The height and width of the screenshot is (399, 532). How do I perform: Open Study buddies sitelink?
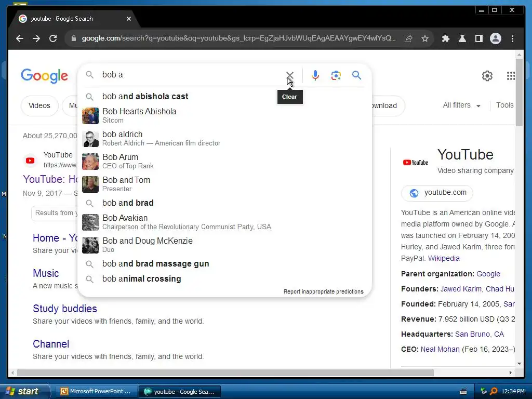pos(65,309)
